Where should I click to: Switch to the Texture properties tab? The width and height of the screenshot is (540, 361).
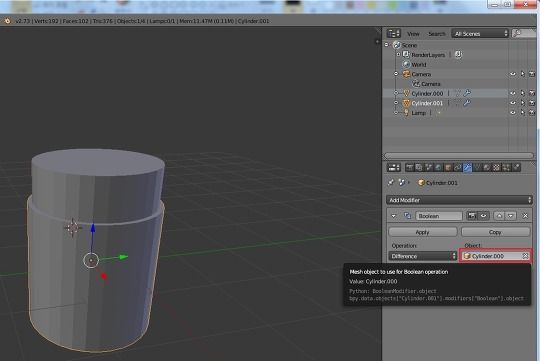[x=496, y=167]
